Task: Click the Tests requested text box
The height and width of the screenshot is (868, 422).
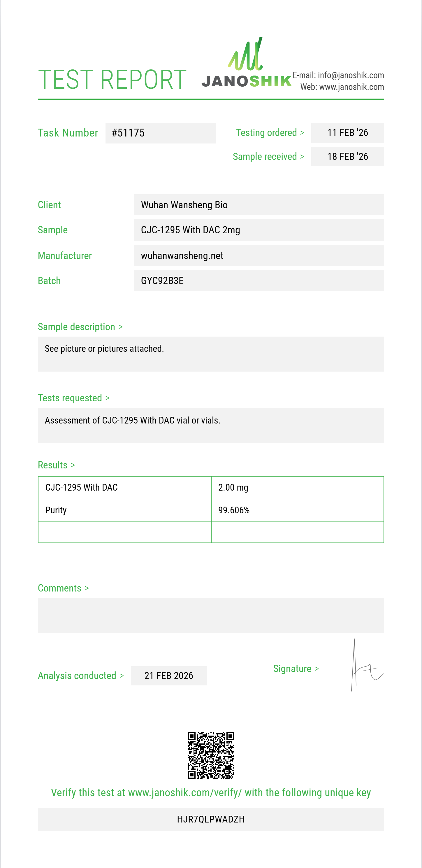Action: 211,426
